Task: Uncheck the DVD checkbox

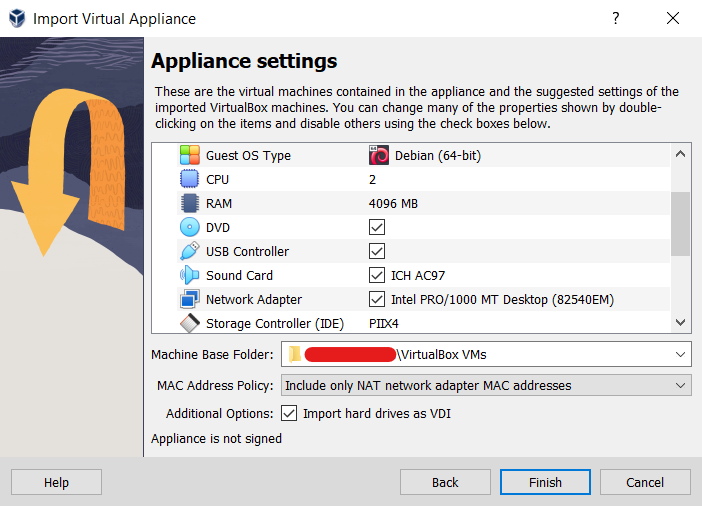Action: coord(377,228)
